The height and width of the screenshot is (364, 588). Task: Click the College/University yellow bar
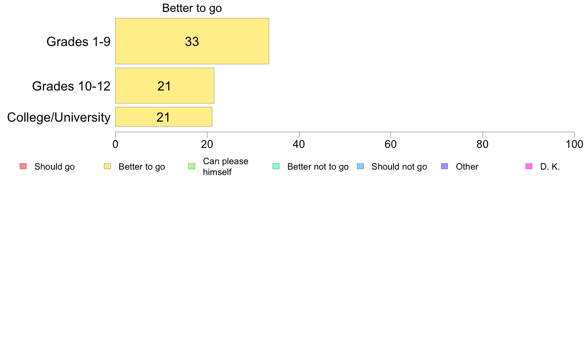coord(164,117)
